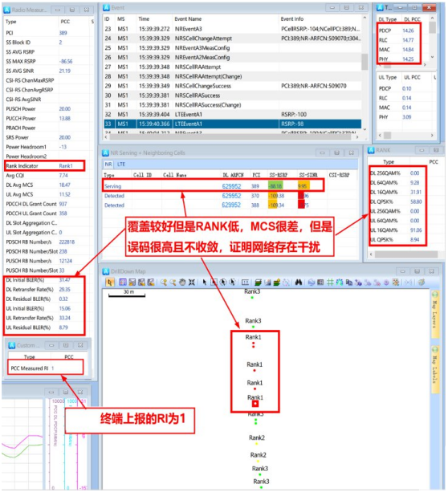Select the zoom out magnifier tool
The image size is (448, 492).
coord(173,283)
